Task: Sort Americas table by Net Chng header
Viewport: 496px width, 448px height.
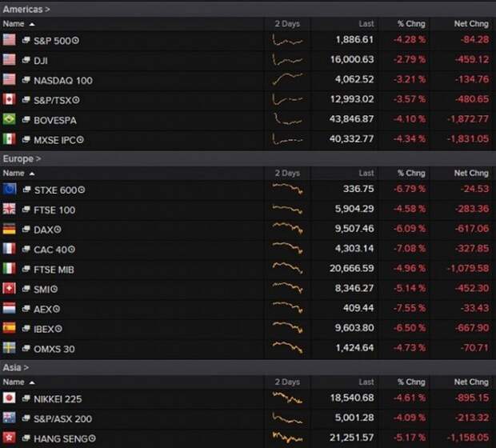Action: point(470,24)
